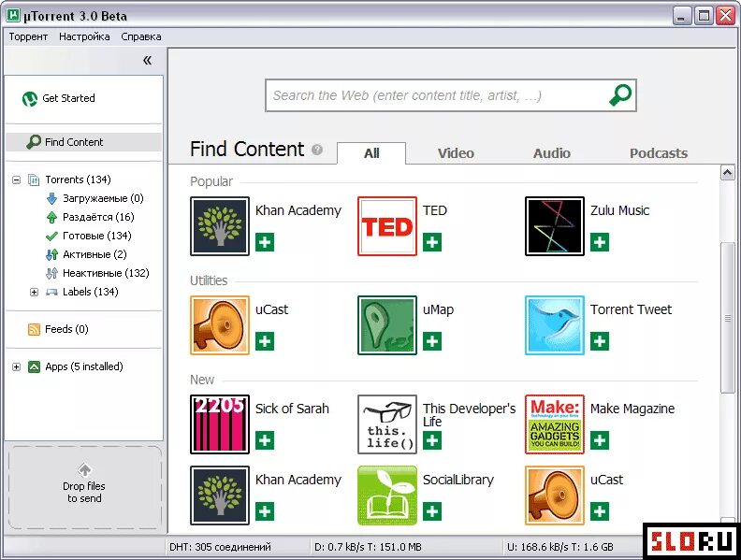
Task: Minimize the µTorrent window
Action: pyautogui.click(x=681, y=16)
